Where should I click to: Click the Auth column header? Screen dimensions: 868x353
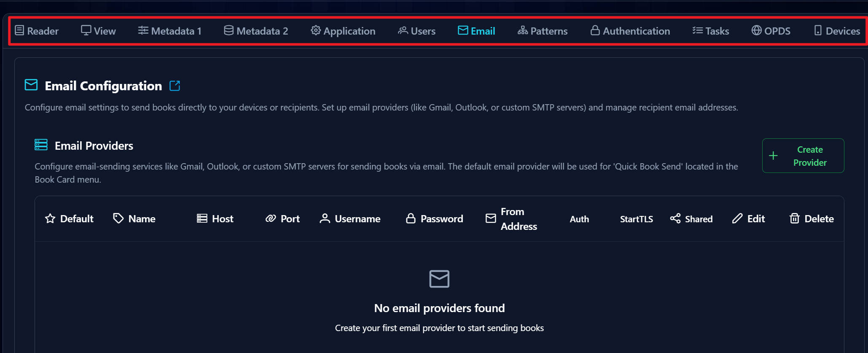click(x=579, y=219)
